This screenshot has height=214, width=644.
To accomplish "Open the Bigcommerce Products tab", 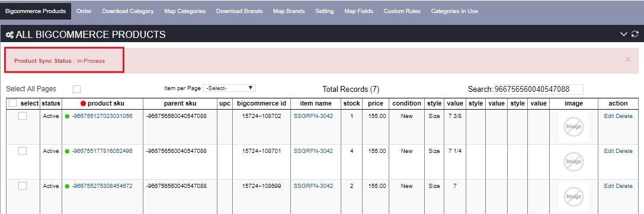I will tap(36, 11).
